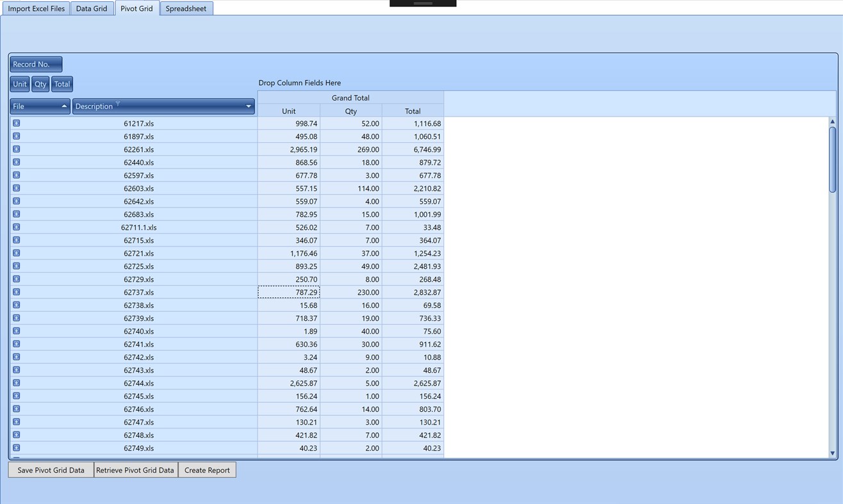This screenshot has height=504, width=843.
Task: Expand the 62737.xls pivot row
Action: [15, 292]
